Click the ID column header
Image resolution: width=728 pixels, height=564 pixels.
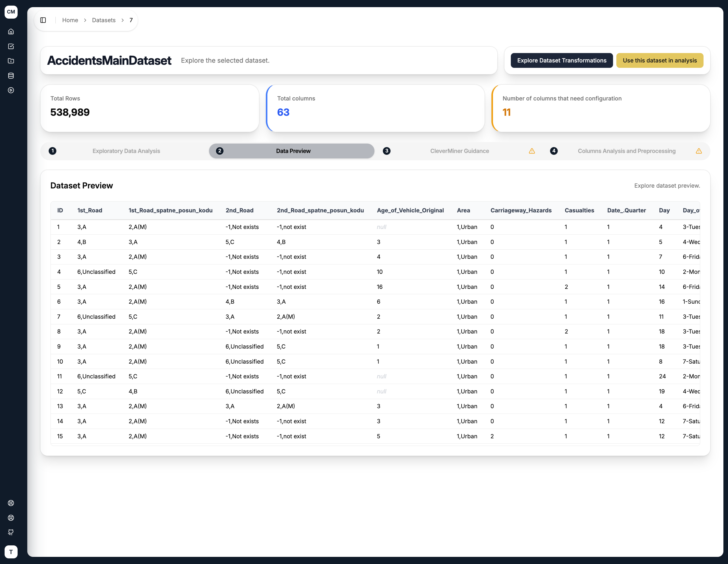pos(60,210)
